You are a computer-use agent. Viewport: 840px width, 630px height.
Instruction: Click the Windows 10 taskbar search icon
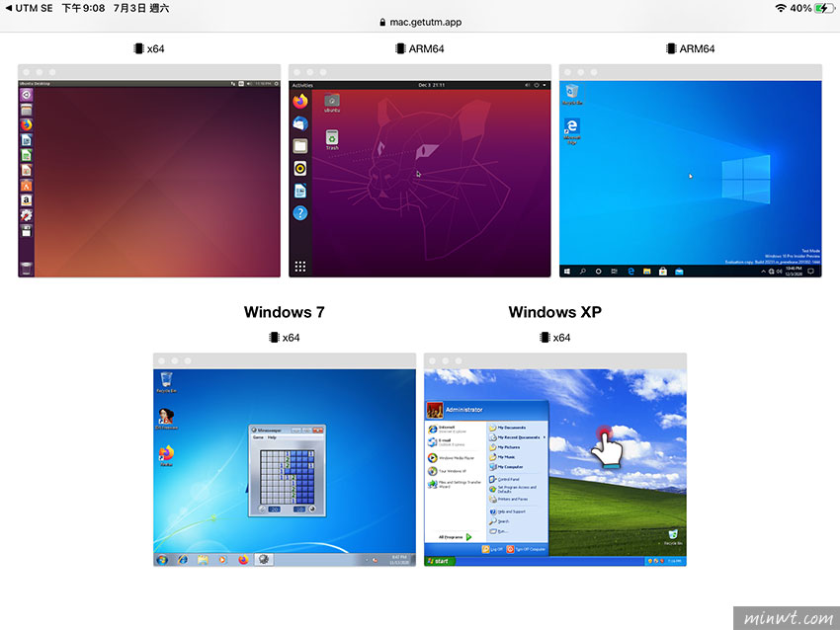point(582,272)
